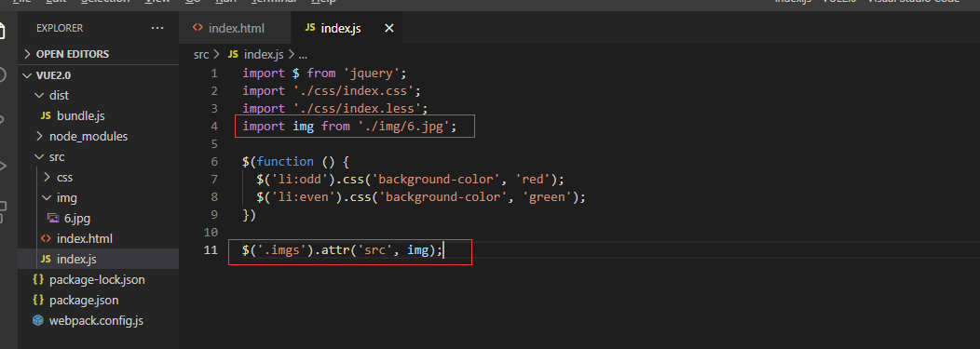
Task: Collapse the img folder
Action: pyautogui.click(x=98, y=198)
